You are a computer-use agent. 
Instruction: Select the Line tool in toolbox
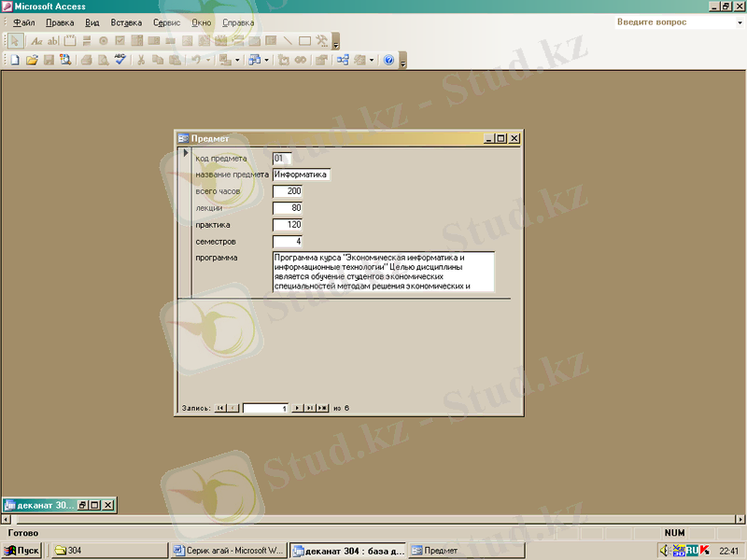pos(288,41)
